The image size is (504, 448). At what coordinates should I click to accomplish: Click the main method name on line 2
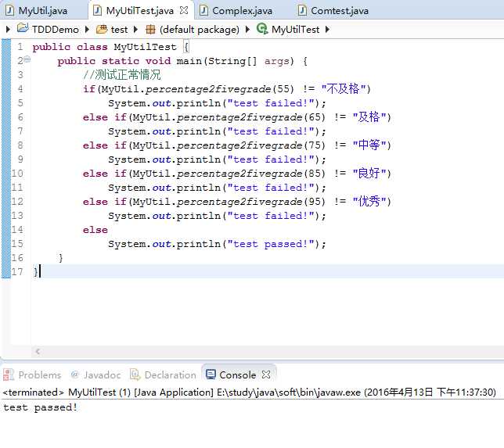pos(189,61)
